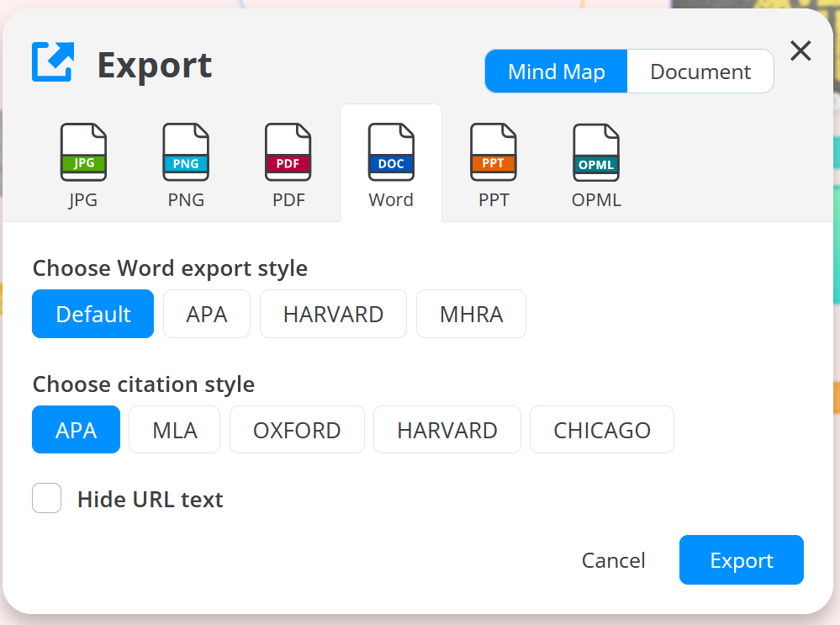Switch to the Document export tab
Viewport: 840px width, 625px height.
(x=700, y=71)
